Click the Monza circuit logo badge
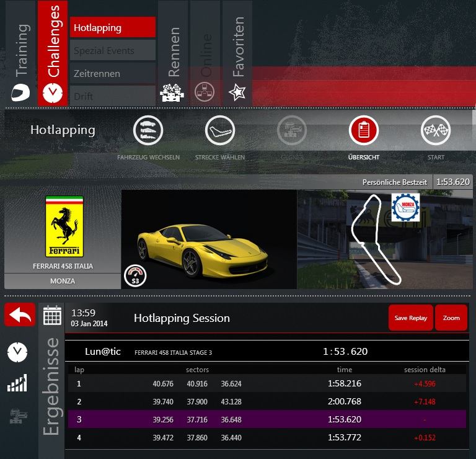Screen dimensions: 476x459 click(x=405, y=207)
